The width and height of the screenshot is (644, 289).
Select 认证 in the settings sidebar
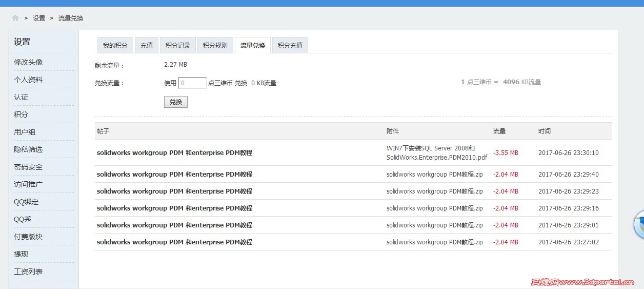21,97
